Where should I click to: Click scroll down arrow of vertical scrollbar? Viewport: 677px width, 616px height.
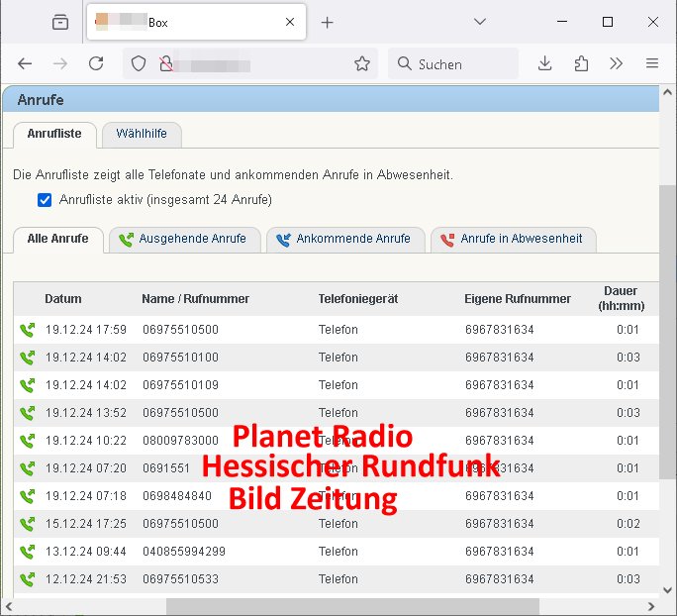[667, 590]
